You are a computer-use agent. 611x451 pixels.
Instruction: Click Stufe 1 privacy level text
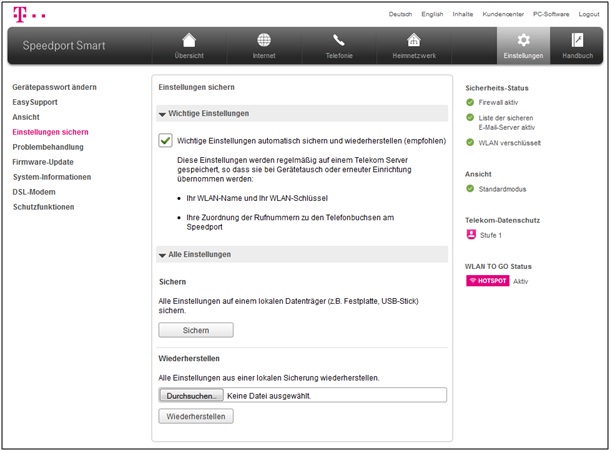coord(491,235)
